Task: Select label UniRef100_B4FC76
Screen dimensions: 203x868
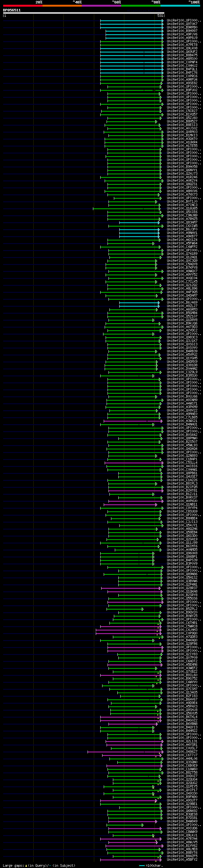Action: 182,73
